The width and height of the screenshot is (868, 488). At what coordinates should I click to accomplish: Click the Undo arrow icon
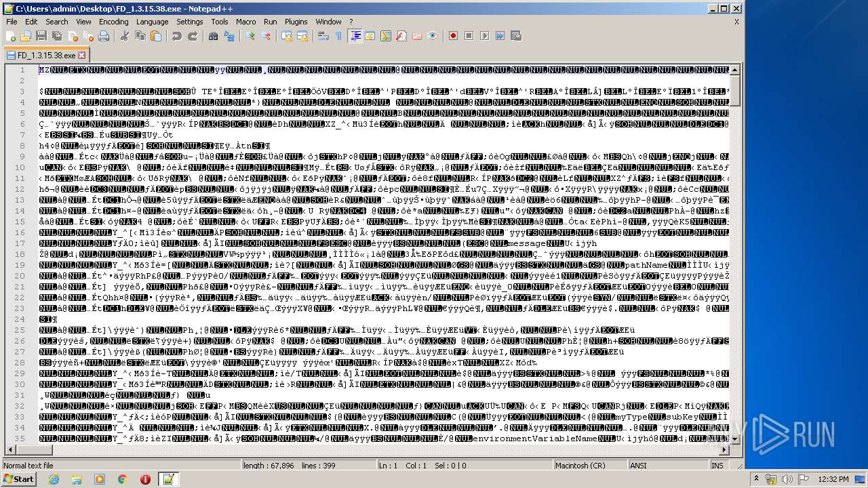click(x=176, y=36)
